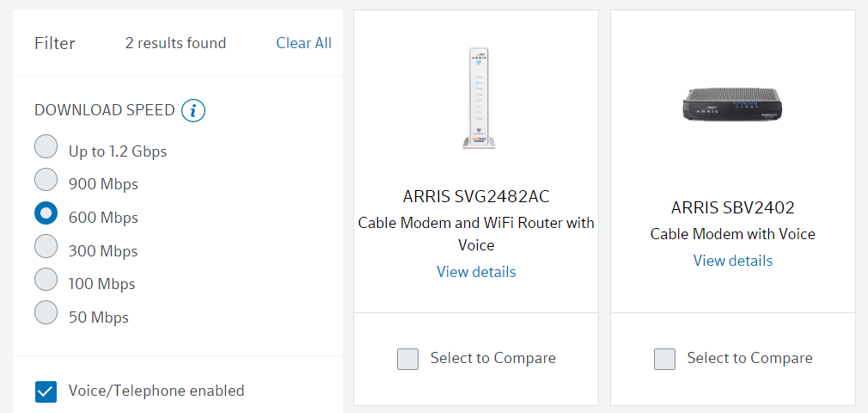Click the ARRIS SVG2482AC product title
Image resolution: width=868 pixels, height=413 pixels.
pyautogui.click(x=476, y=196)
